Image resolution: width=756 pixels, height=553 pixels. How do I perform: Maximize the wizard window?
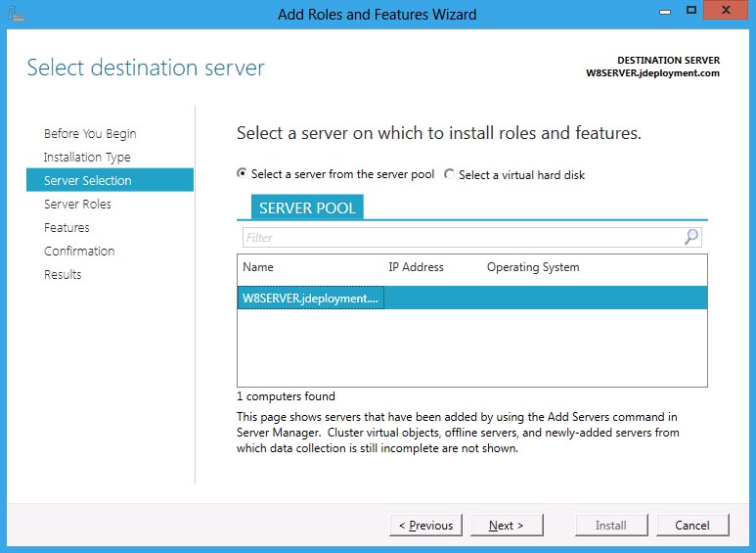[690, 11]
